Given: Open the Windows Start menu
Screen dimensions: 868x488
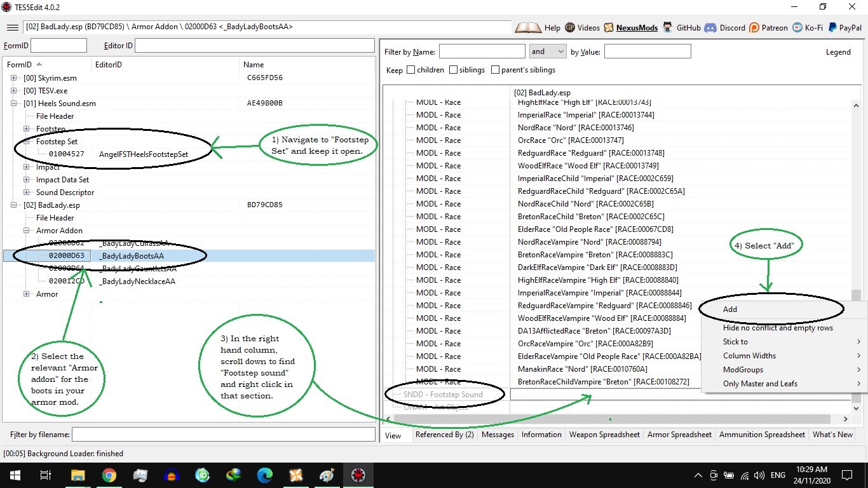Looking at the screenshot, I should click(15, 475).
